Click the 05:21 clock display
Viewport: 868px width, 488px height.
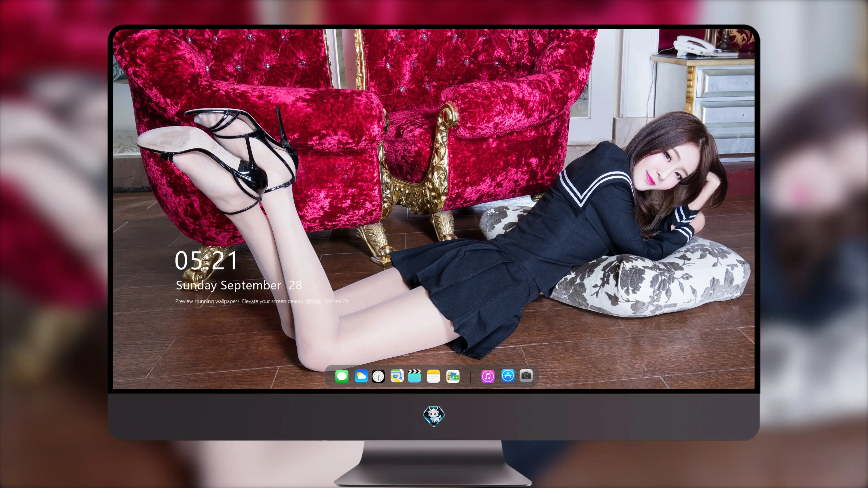(206, 261)
